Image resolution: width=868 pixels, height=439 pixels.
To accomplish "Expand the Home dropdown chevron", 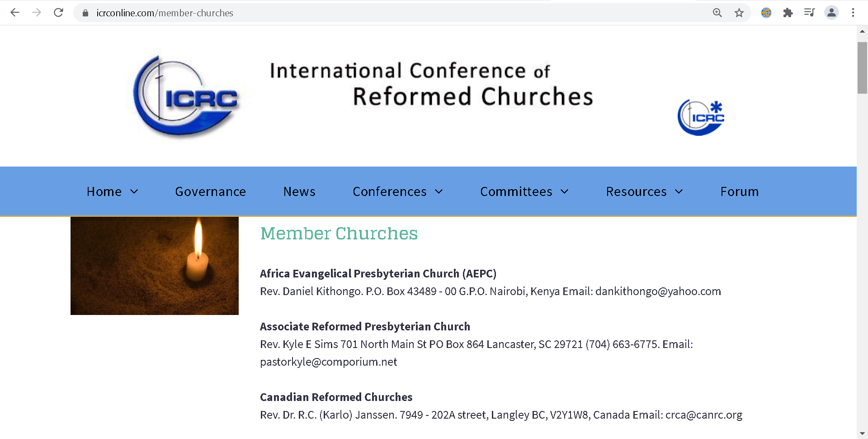I will coord(134,192).
